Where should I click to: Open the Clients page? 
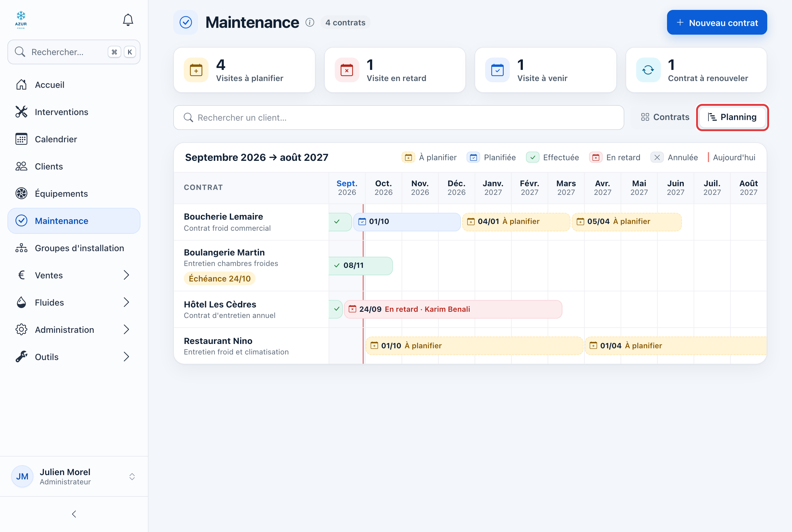[x=74, y=166]
